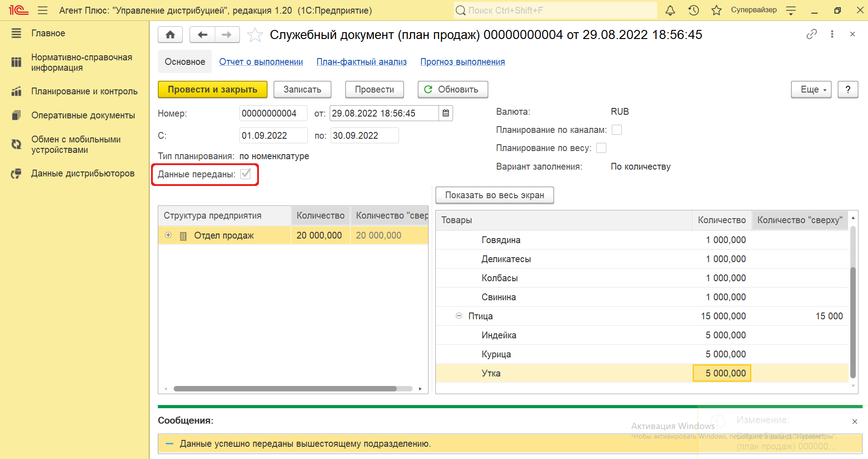Click the period start date 01.09.2022
This screenshot has width=868, height=459.
coord(273,136)
